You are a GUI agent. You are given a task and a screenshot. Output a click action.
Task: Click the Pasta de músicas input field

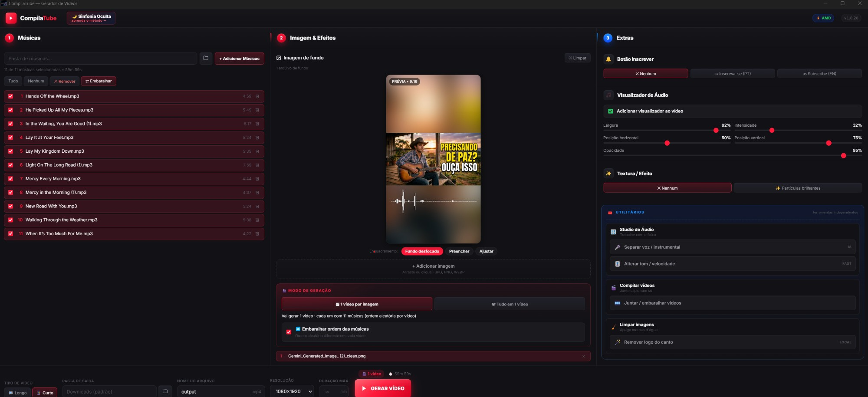click(100, 59)
